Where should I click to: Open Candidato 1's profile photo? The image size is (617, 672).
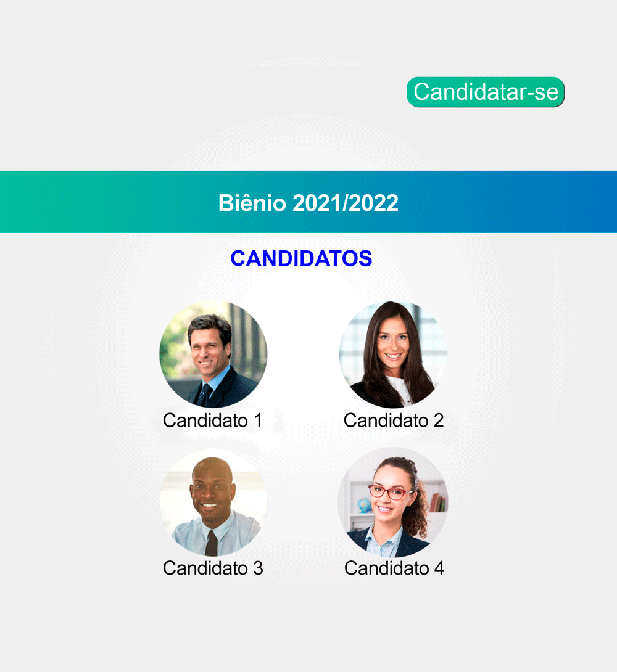(x=213, y=354)
